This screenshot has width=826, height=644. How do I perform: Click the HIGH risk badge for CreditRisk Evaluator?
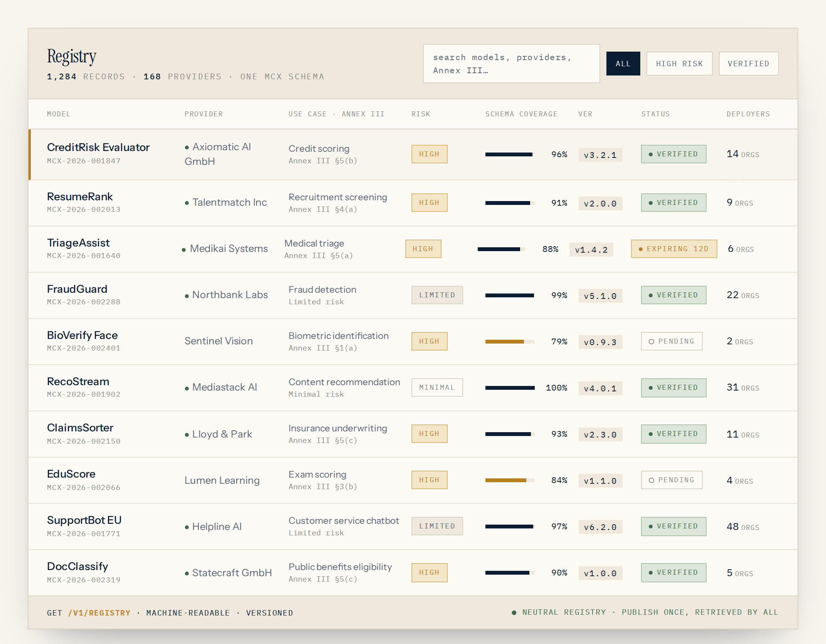tap(429, 154)
